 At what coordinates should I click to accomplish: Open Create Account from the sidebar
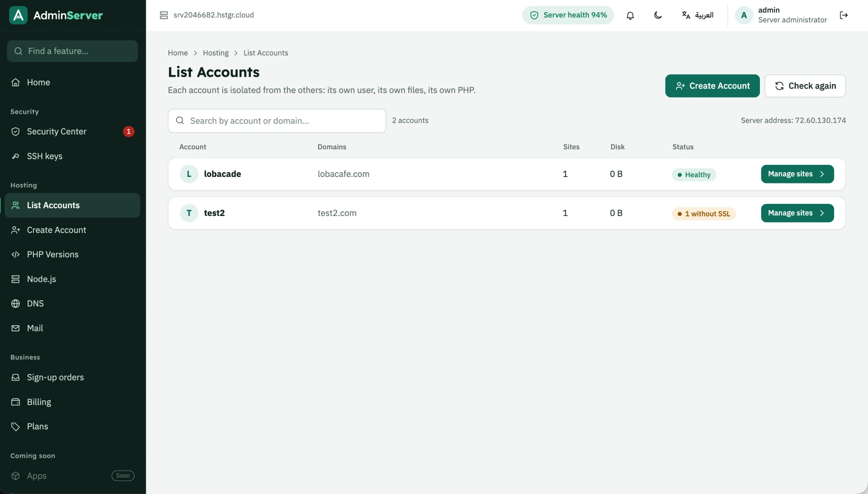coord(72,230)
